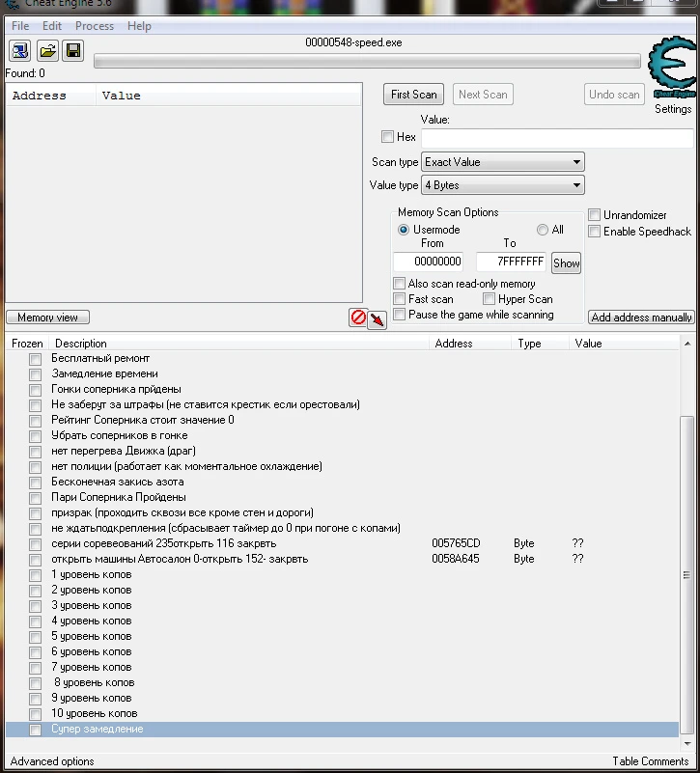Select the All memory radio button

[543, 230]
